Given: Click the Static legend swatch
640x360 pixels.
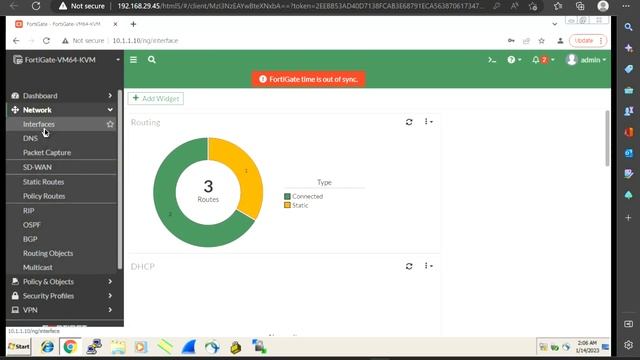Looking at the screenshot, I should tap(287, 205).
